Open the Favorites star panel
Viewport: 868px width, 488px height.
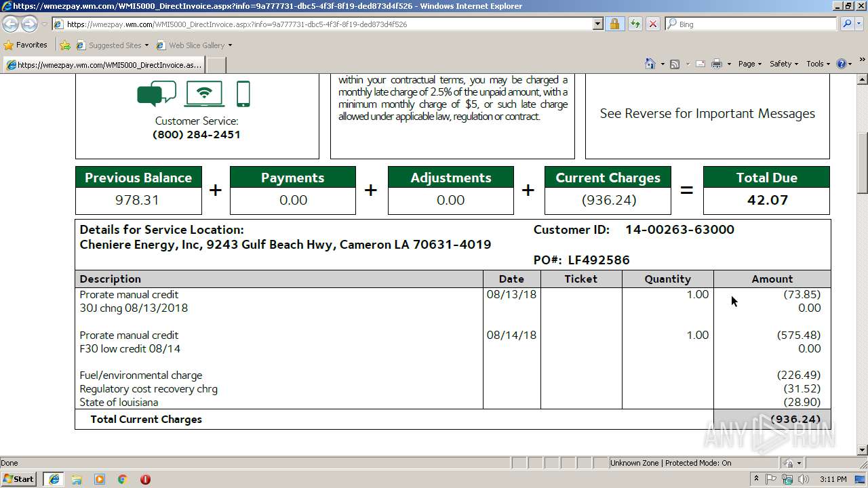tap(8, 45)
